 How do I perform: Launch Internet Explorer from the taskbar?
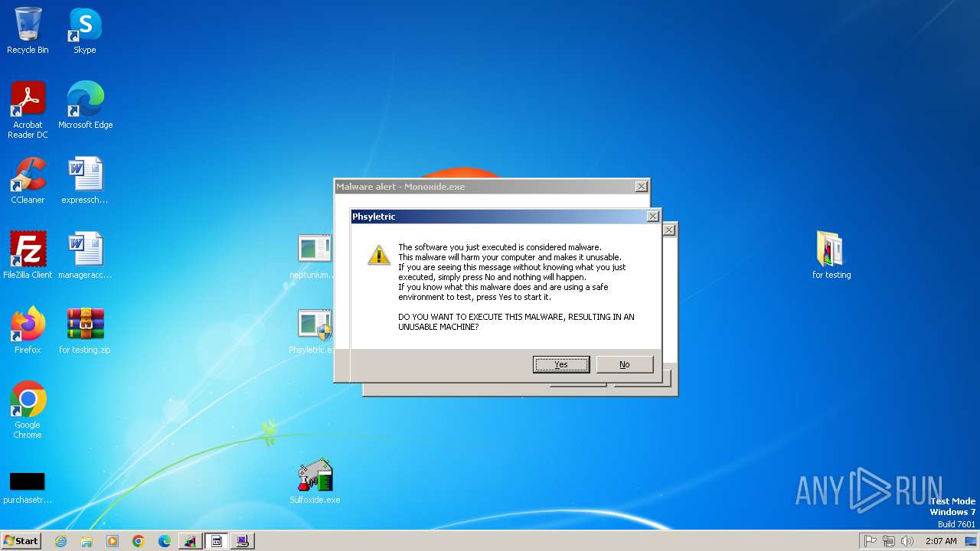tap(60, 541)
